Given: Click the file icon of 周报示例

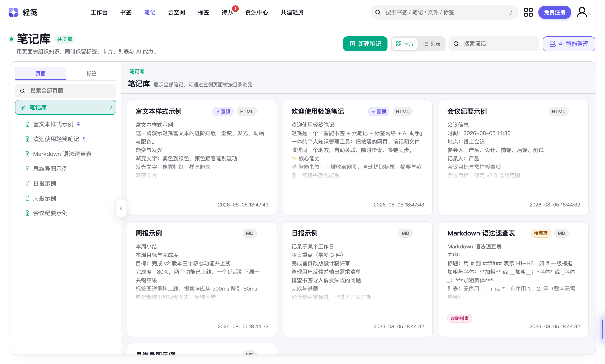Looking at the screenshot, I should tap(28, 198).
